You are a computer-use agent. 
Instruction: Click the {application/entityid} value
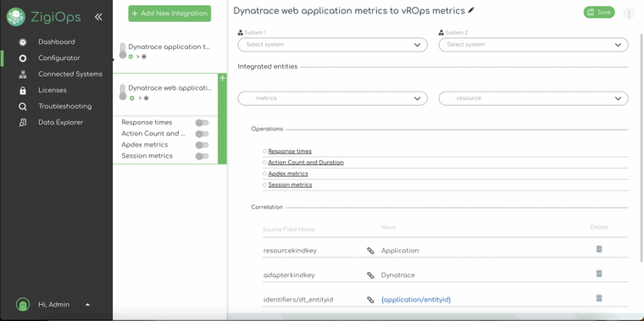416,300
